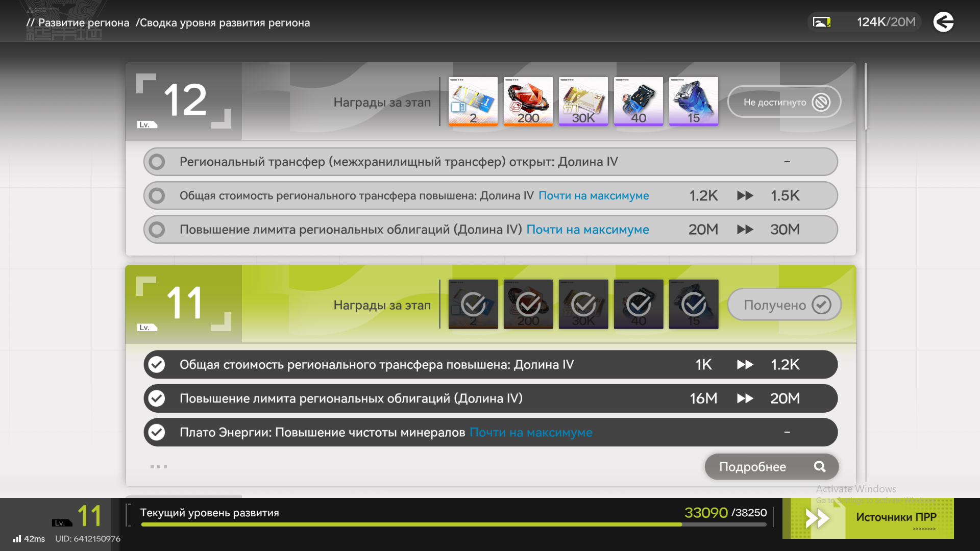The height and width of the screenshot is (551, 980).
Task: Open Источники ПРР button
Action: tap(868, 518)
